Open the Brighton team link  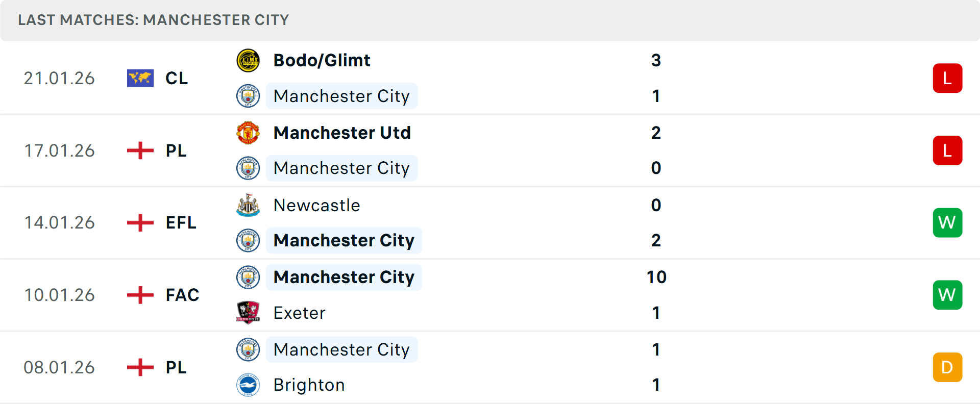(x=309, y=385)
